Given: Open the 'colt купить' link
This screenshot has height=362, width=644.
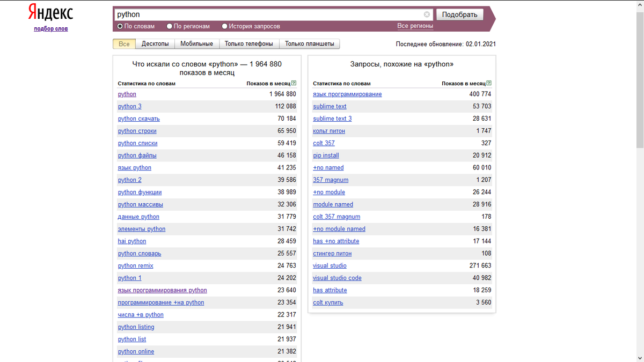Looking at the screenshot, I should pos(328,303).
